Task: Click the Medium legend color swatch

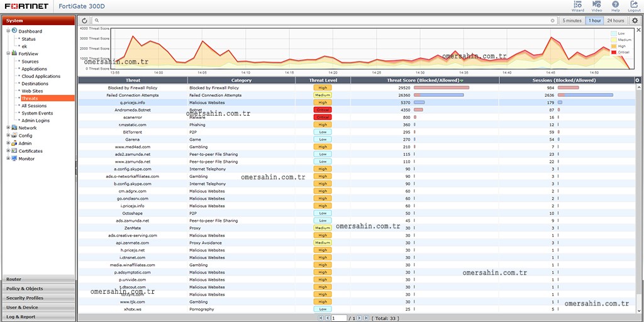Action: (614, 40)
